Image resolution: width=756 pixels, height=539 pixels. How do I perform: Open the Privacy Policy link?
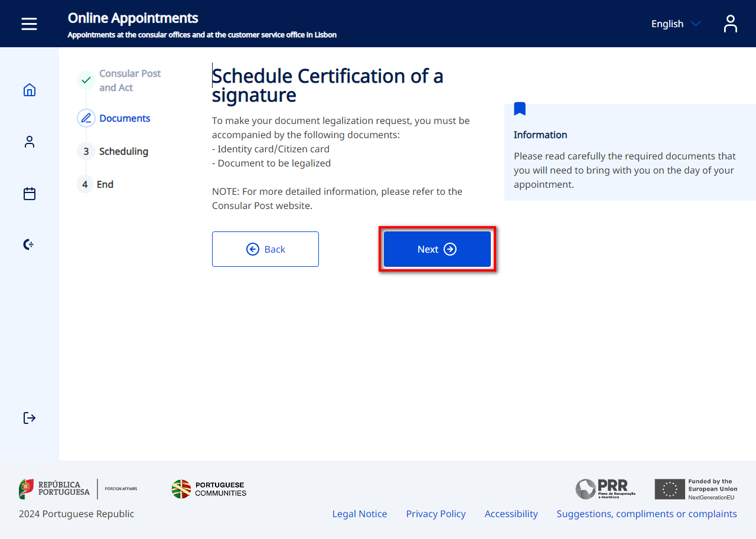tap(435, 514)
